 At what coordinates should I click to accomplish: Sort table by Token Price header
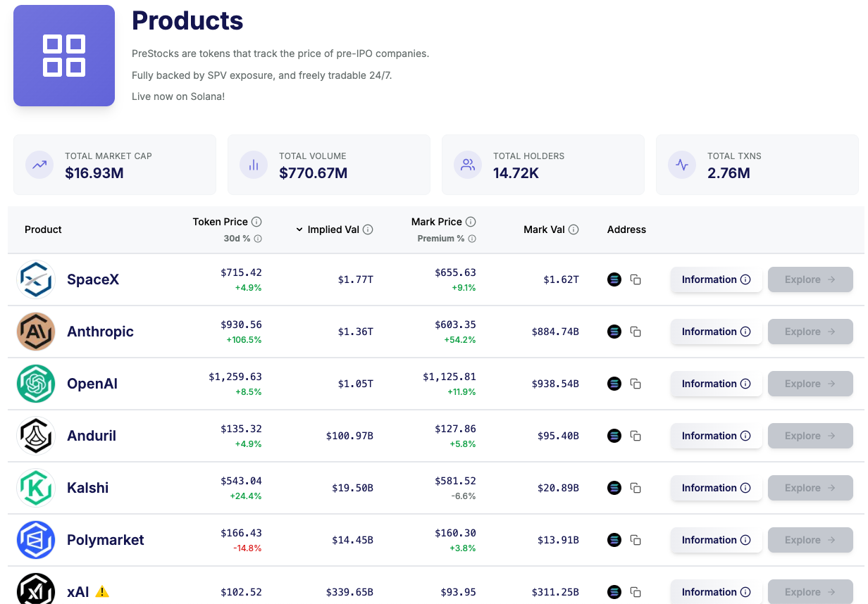220,222
